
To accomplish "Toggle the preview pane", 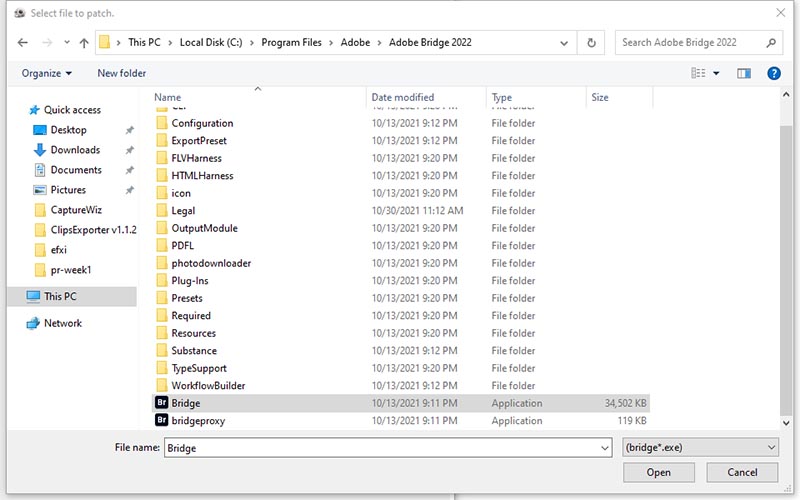I will [744, 73].
